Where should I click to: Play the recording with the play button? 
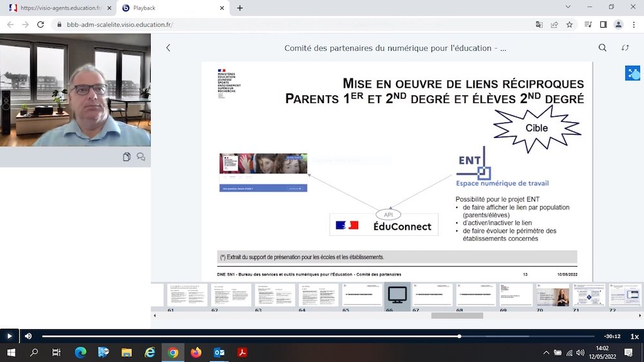pyautogui.click(x=9, y=336)
